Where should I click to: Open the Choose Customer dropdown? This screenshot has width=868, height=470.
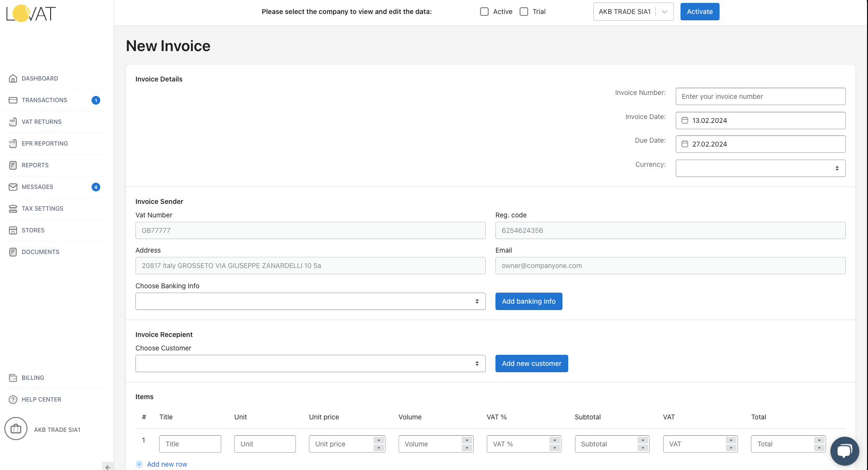pyautogui.click(x=310, y=363)
